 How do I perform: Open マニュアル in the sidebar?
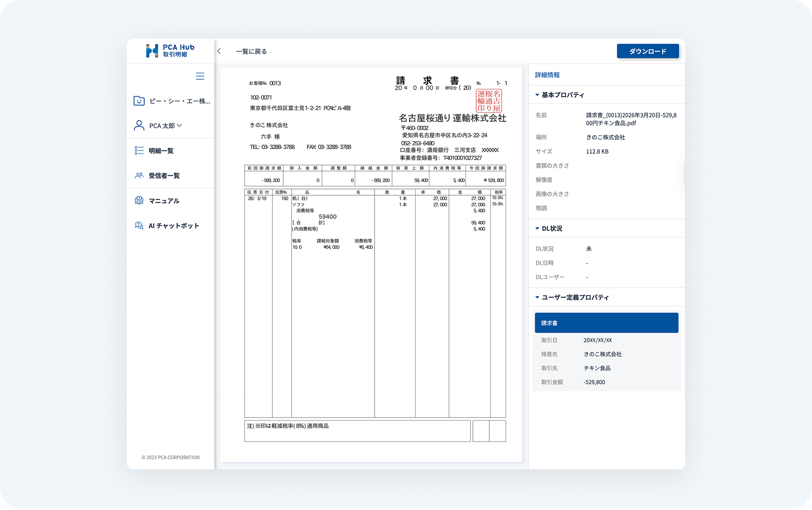[164, 201]
